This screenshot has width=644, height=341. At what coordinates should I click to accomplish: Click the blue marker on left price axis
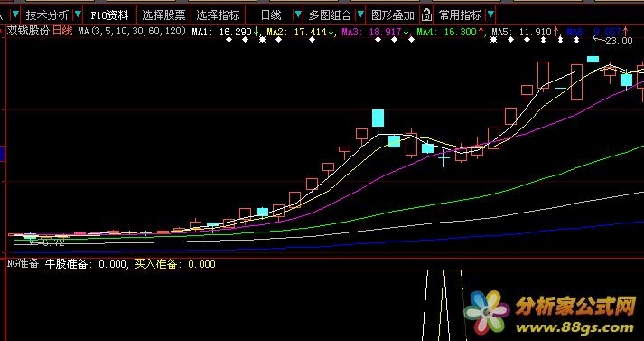pyautogui.click(x=2, y=154)
